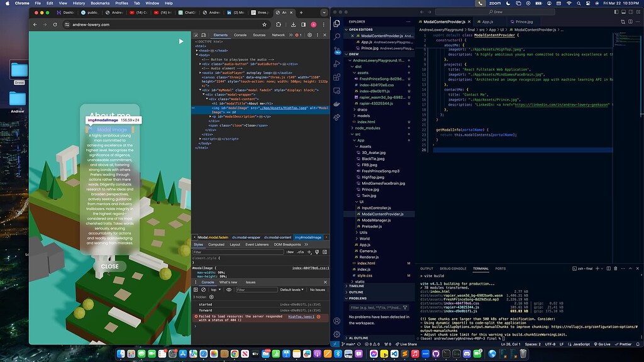Open the Extensions view in VS Code
This screenshot has height=362, width=644.
coord(336,77)
